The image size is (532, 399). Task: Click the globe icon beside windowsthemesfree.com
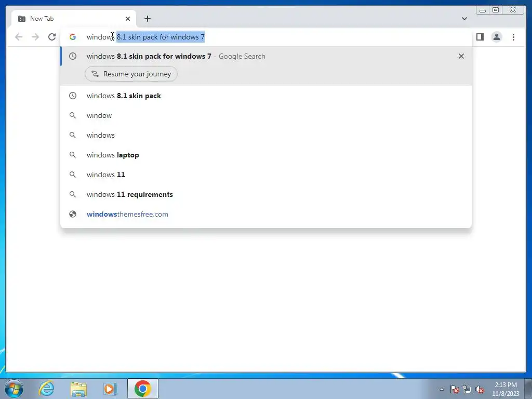click(73, 214)
